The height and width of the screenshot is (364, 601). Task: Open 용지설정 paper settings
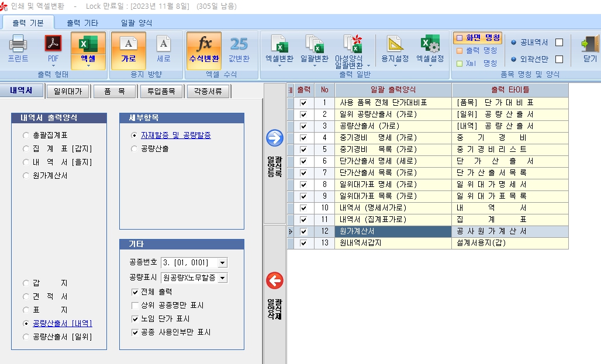(395, 46)
